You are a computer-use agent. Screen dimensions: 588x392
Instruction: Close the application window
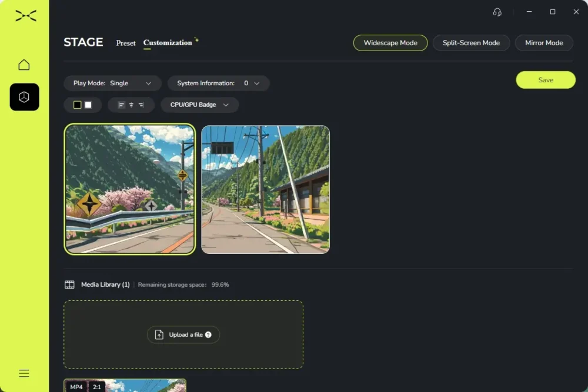click(576, 12)
